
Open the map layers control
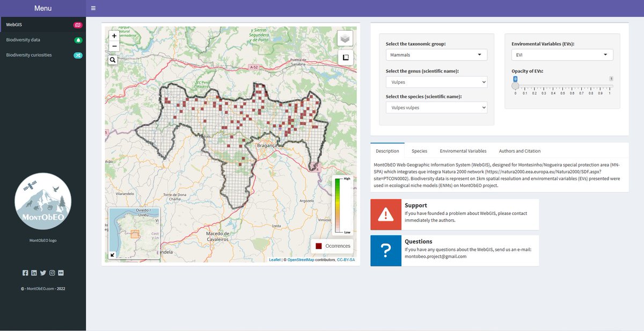[x=345, y=38]
